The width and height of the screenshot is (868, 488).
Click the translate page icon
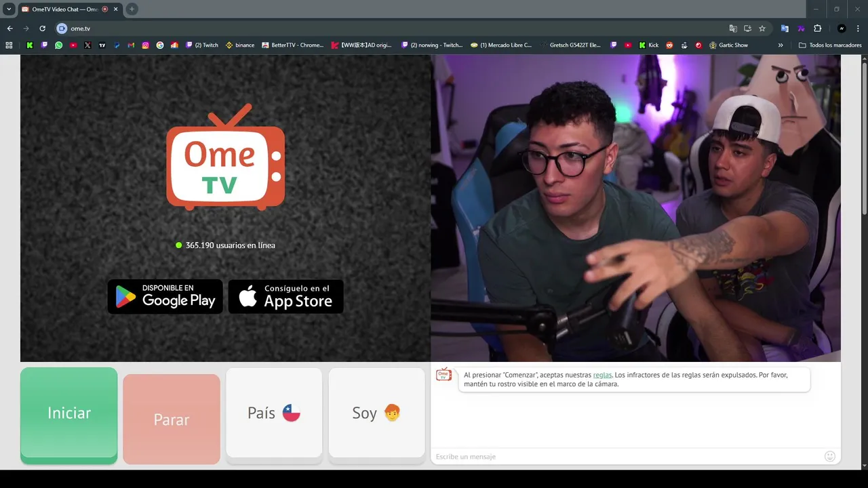[733, 28]
